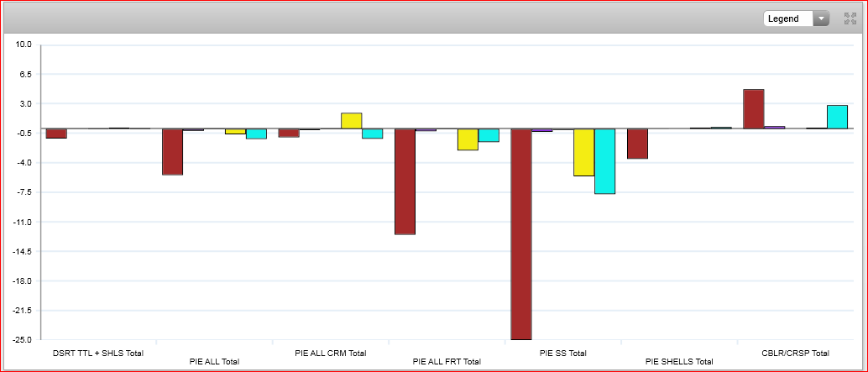Click the PIE SS Total axis label
Screen dimensions: 868x372
[562, 354]
